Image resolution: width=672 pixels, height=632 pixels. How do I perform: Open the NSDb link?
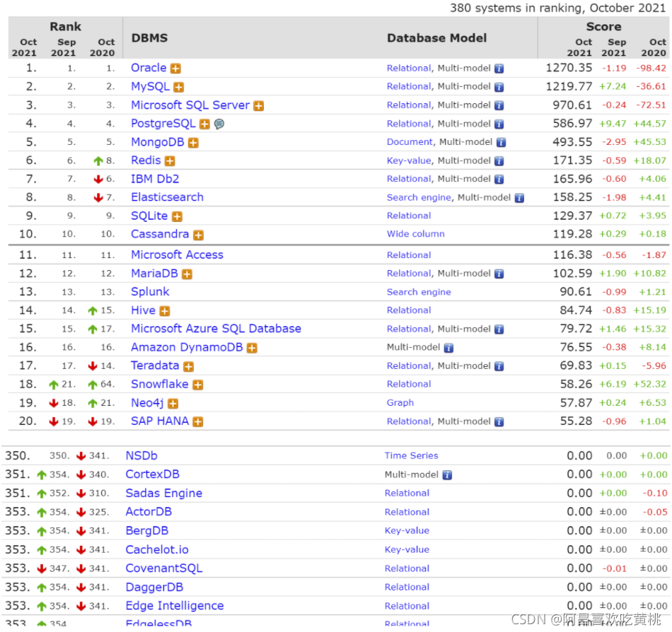coord(141,455)
